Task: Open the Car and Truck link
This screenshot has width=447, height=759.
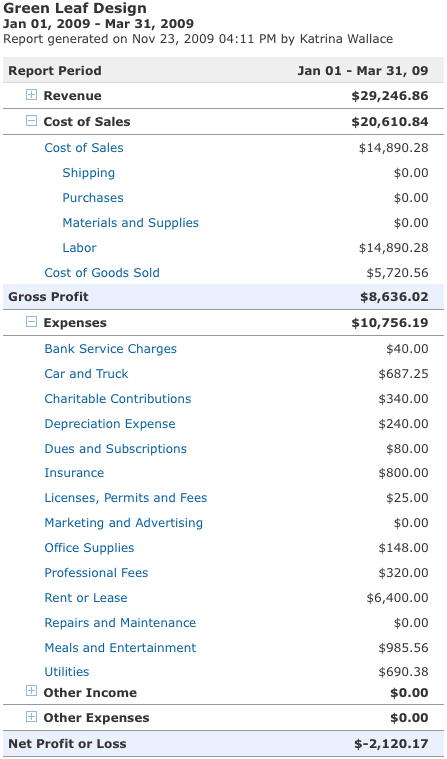Action: tap(86, 374)
